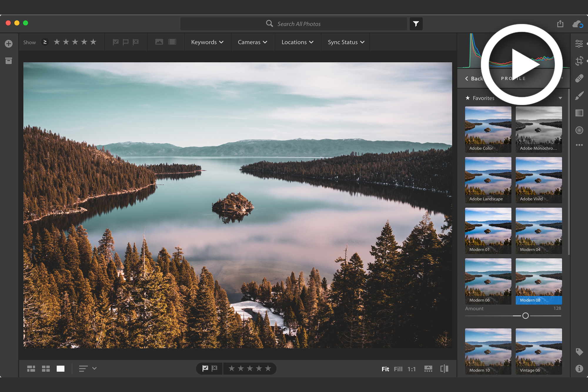Click Back to profile browser

(474, 78)
